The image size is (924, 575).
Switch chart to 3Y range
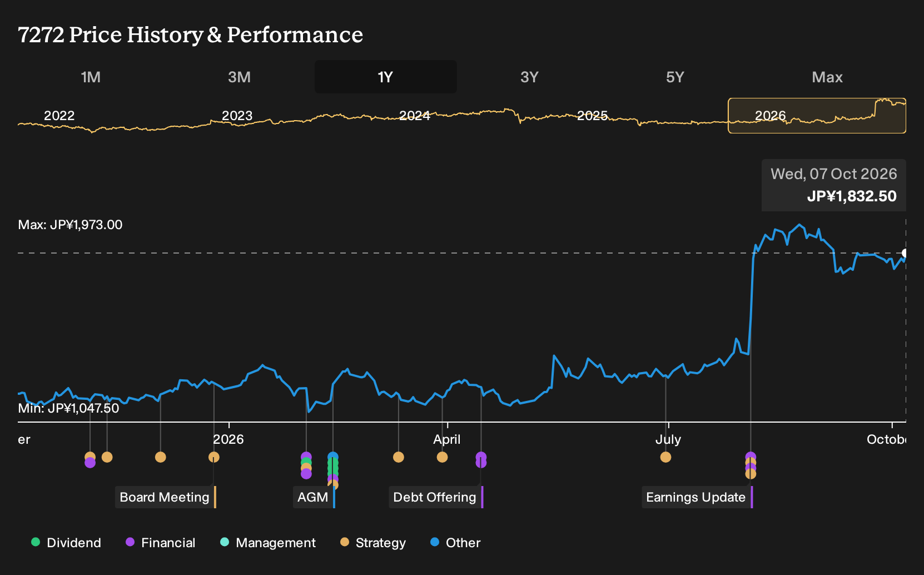(x=529, y=77)
